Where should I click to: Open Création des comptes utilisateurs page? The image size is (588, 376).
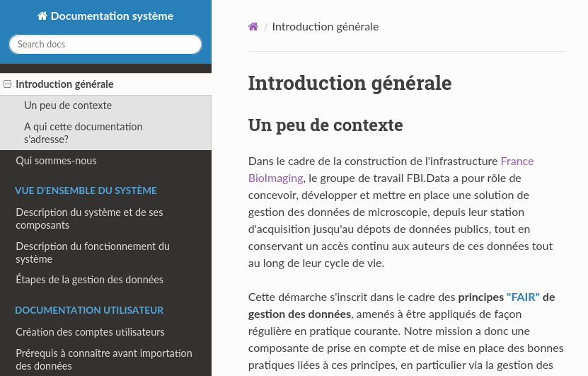tap(90, 332)
